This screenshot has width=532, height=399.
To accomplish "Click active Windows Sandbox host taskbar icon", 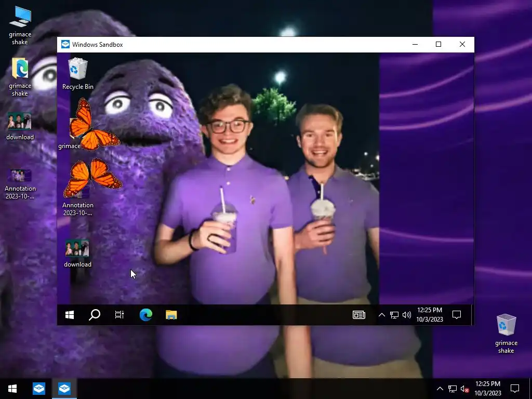I will pyautogui.click(x=64, y=389).
